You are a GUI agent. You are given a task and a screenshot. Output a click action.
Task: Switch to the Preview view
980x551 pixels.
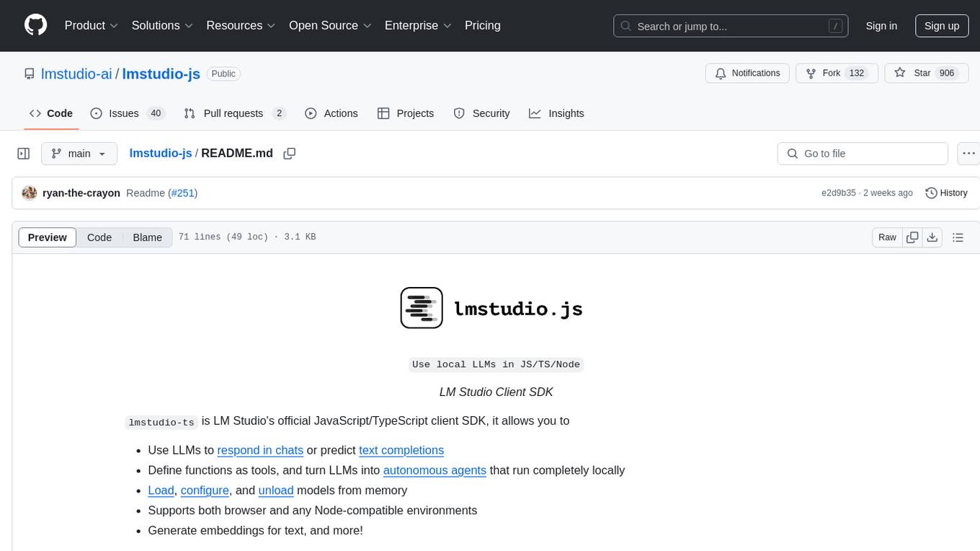click(48, 237)
